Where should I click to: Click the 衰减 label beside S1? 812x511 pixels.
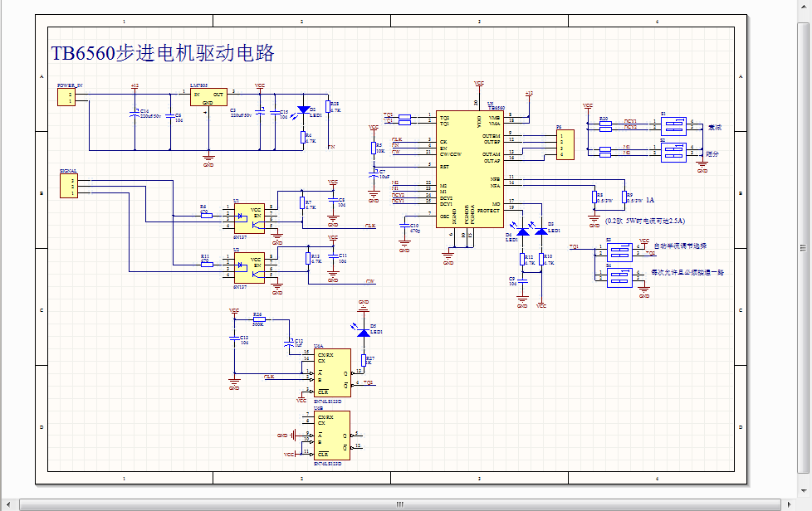(715, 127)
